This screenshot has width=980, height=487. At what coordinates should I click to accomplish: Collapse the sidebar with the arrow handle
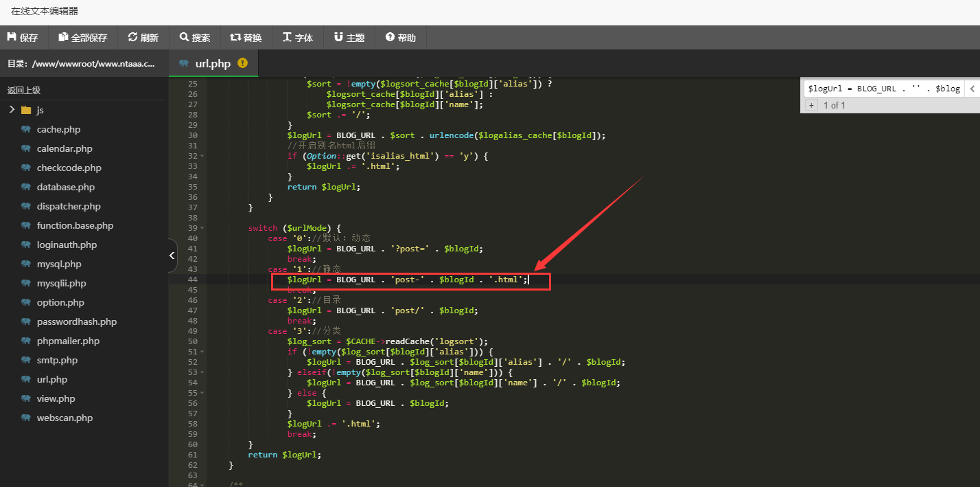pyautogui.click(x=172, y=256)
